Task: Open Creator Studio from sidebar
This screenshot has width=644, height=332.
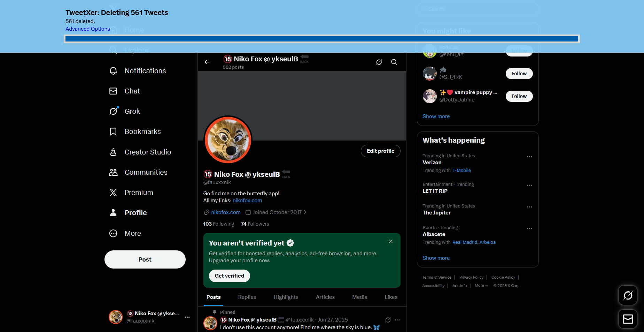Action: [148, 152]
